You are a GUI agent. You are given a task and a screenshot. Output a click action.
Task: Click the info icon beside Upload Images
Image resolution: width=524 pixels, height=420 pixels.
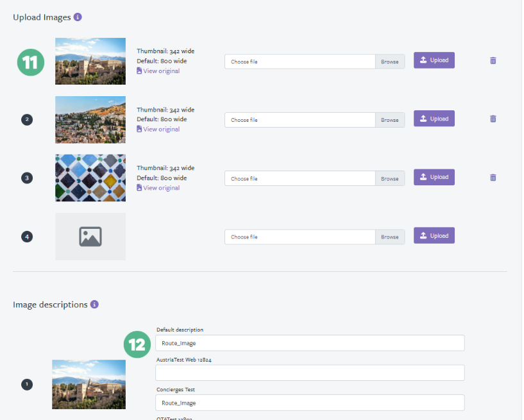click(x=78, y=17)
